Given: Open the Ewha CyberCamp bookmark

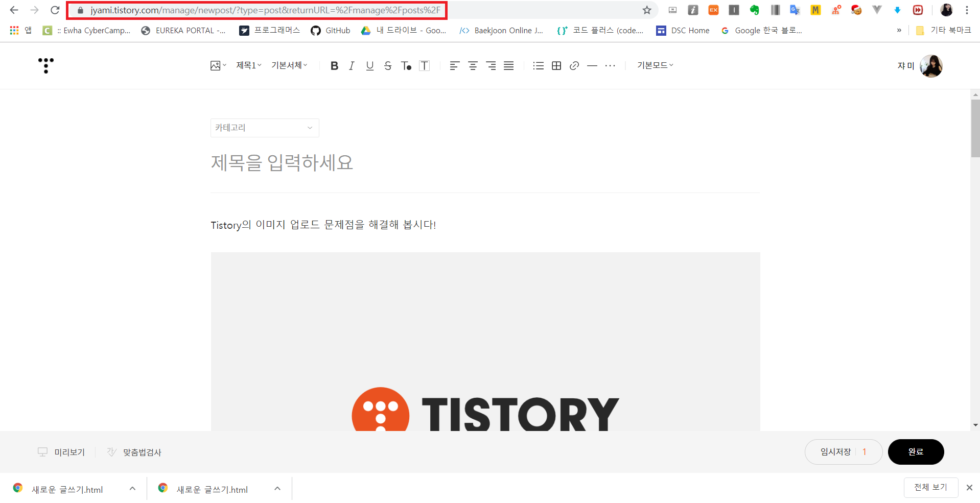Looking at the screenshot, I should 87,31.
